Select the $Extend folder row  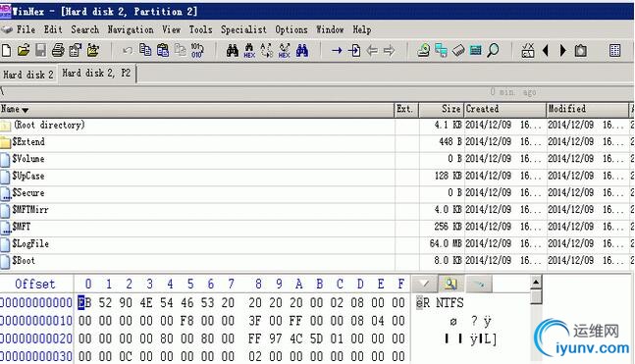pyautogui.click(x=316, y=142)
